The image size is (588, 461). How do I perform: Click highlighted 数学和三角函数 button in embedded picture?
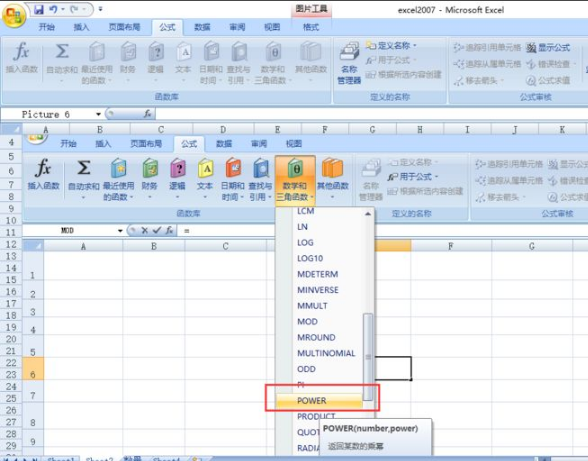coord(295,180)
